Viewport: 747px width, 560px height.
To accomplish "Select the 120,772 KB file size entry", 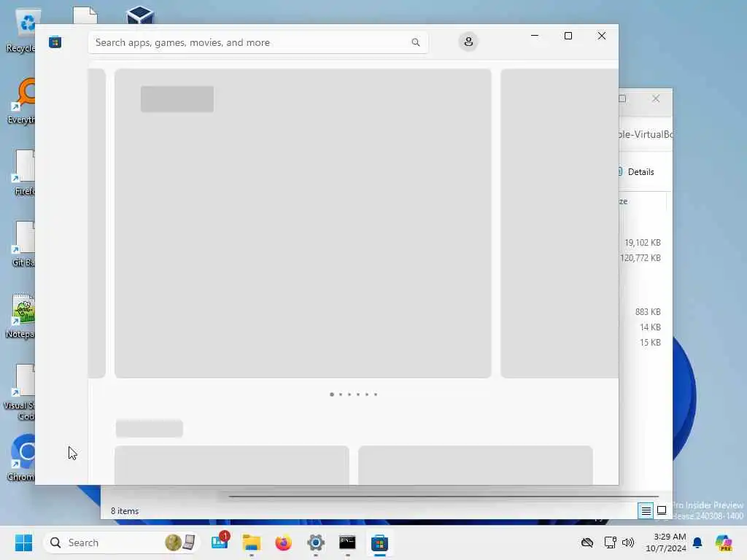I will 640,257.
